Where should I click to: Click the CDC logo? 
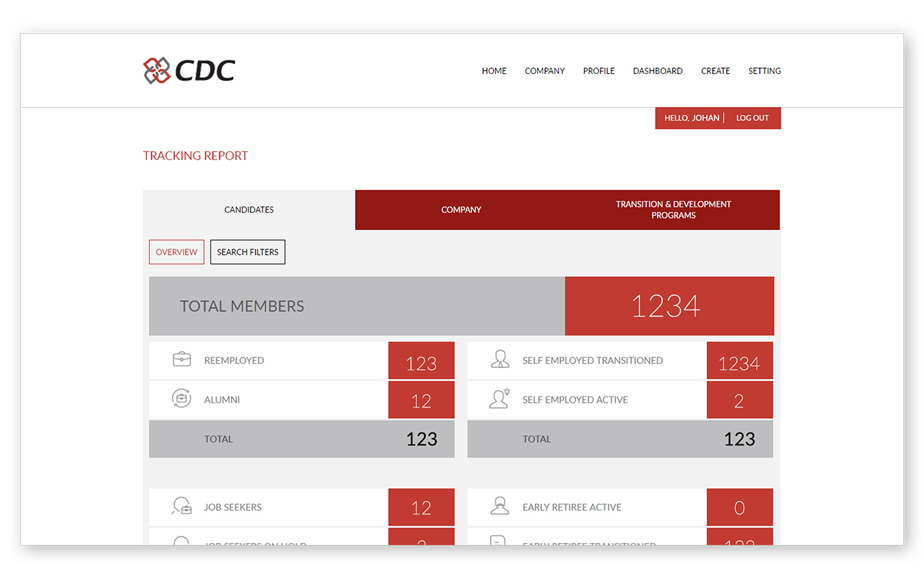pos(189,71)
